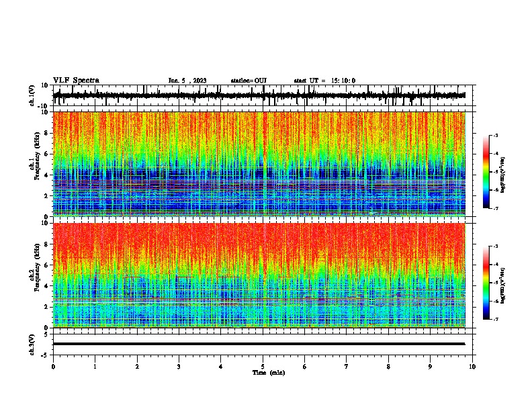
Task: Click the 2023 date text in header
Action: pos(200,81)
